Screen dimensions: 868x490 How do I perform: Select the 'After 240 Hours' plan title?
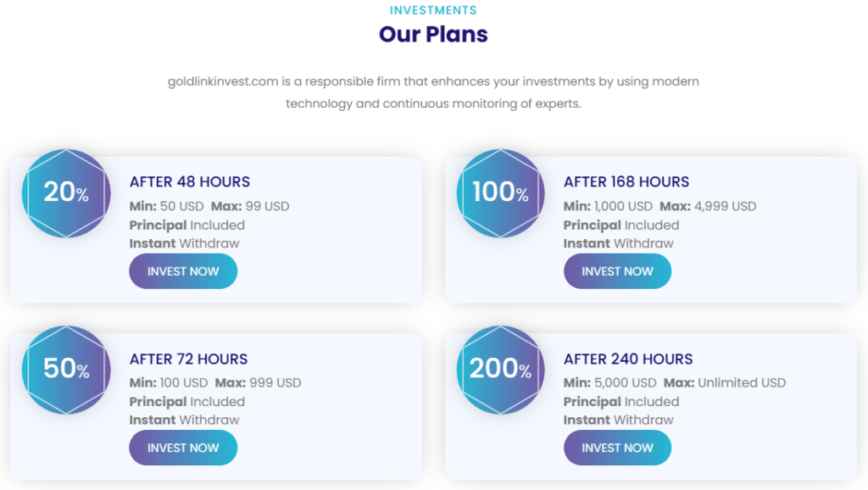628,359
